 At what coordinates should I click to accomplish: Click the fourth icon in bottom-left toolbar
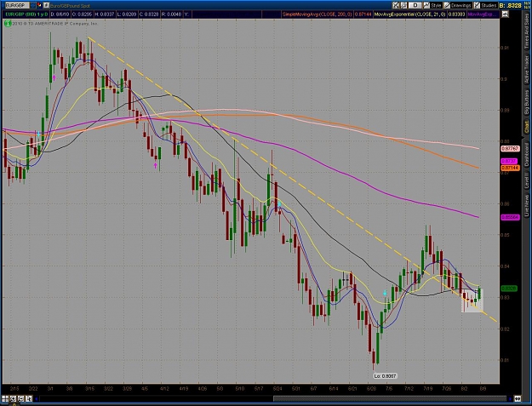coord(29,398)
